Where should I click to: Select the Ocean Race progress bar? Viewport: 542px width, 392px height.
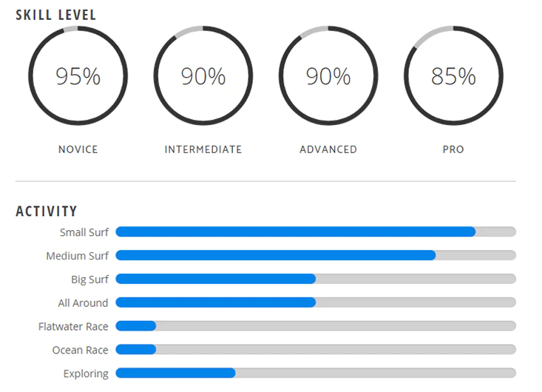click(316, 349)
